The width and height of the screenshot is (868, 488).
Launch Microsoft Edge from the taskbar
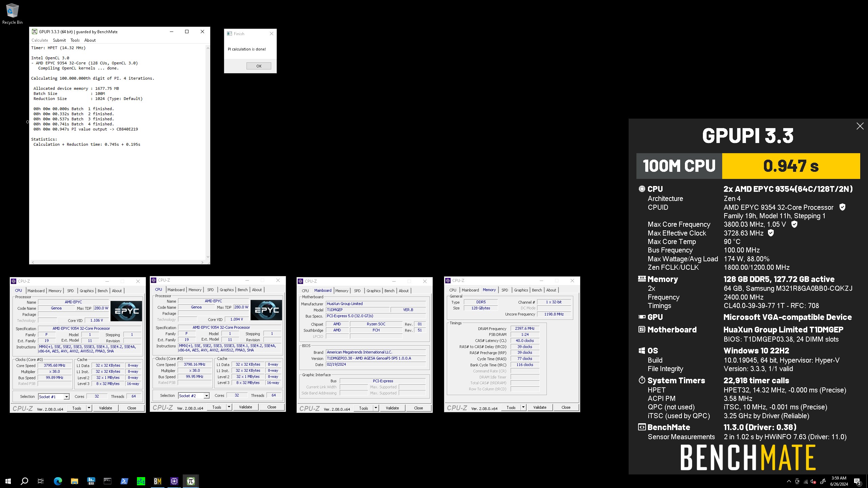(x=58, y=481)
